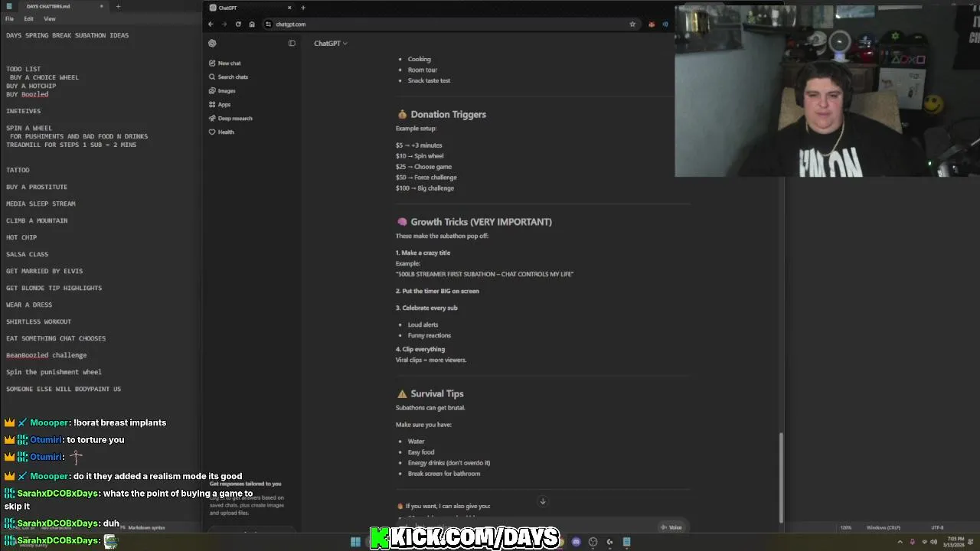The height and width of the screenshot is (551, 980).
Task: Click 'Energy drinks (don't overdo it)' bullet
Action: point(449,463)
